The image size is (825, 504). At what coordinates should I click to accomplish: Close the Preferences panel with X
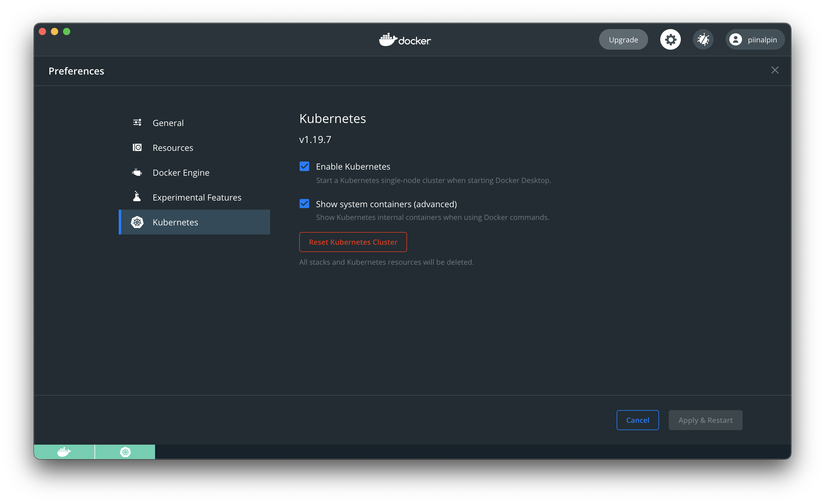pos(774,70)
